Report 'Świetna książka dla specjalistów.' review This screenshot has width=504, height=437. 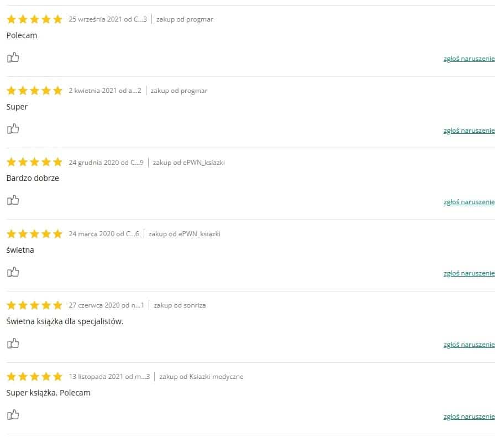[469, 345]
